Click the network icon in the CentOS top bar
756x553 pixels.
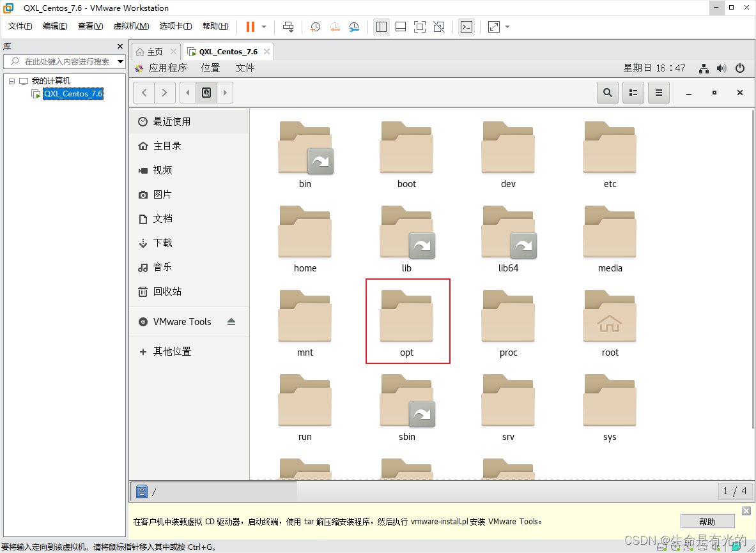[704, 68]
